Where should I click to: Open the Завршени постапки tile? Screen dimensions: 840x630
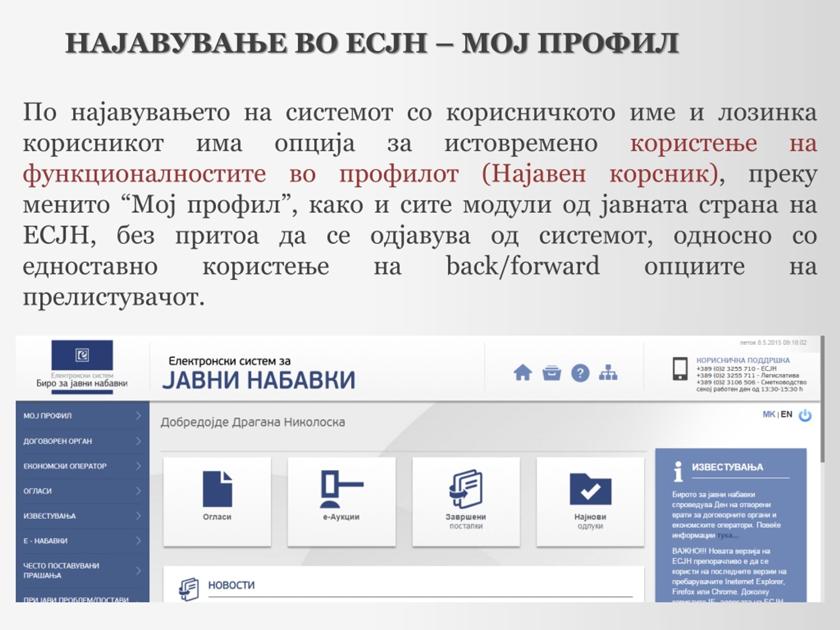coord(466,502)
